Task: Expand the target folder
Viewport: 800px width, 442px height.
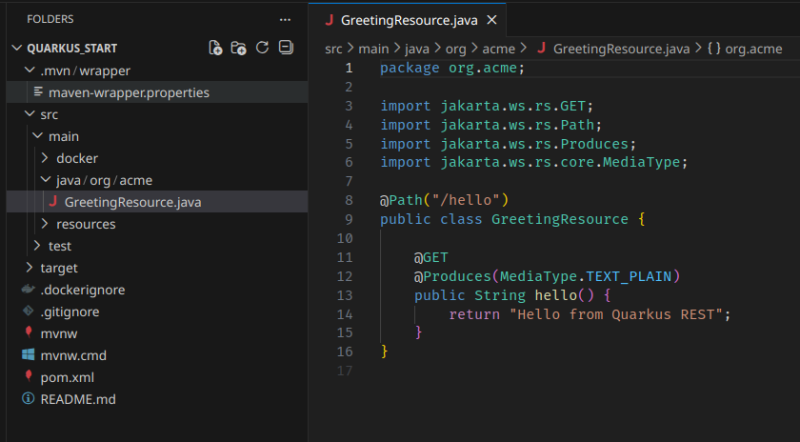Action: pos(29,268)
